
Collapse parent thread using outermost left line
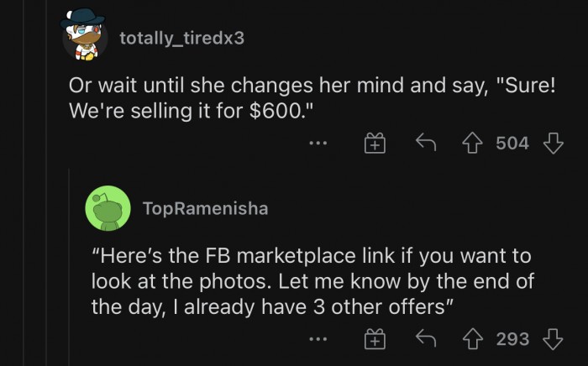click(24, 183)
